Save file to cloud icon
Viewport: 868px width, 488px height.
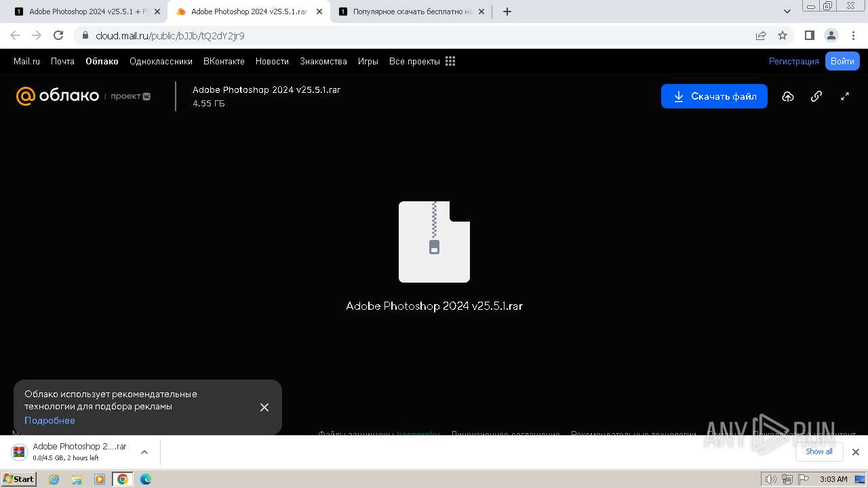(788, 96)
